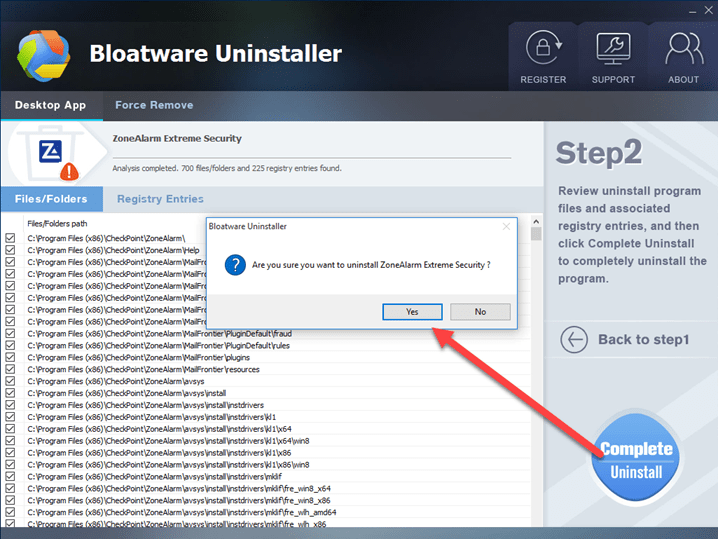
Task: Click the analysis progress bar
Action: [312, 158]
